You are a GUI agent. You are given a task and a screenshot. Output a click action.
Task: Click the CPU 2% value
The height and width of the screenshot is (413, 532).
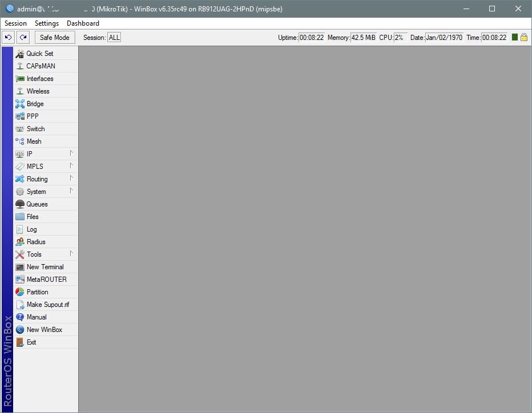click(400, 37)
